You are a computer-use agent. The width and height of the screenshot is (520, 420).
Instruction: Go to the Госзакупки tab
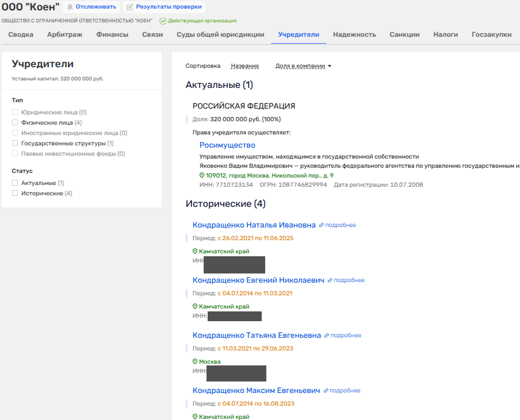coord(491,34)
